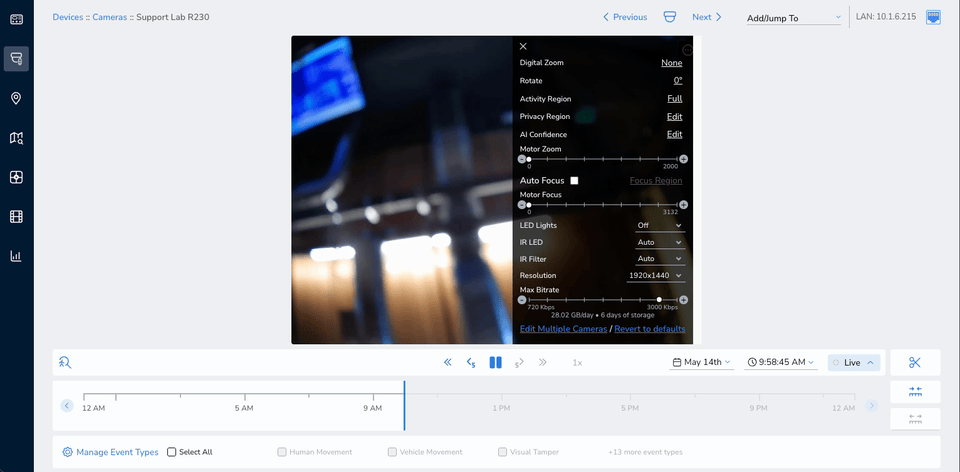960x472 pixels.
Task: Click +13 more event types text
Action: [645, 452]
